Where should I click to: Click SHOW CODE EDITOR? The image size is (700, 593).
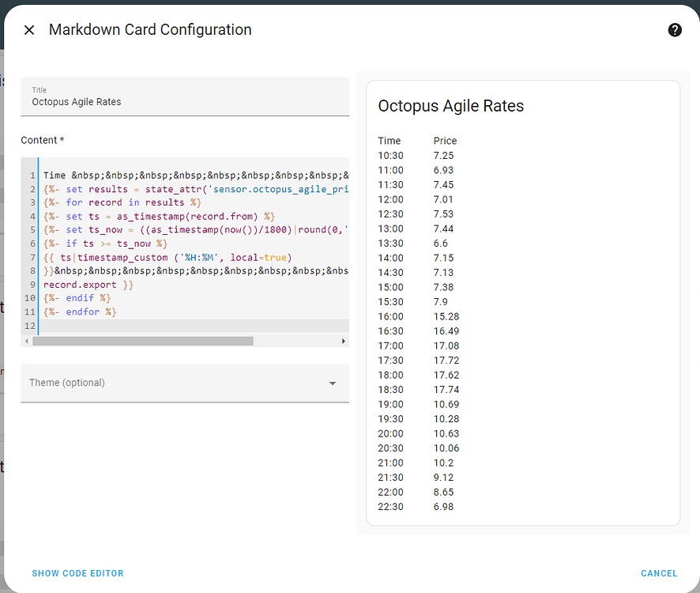(77, 573)
